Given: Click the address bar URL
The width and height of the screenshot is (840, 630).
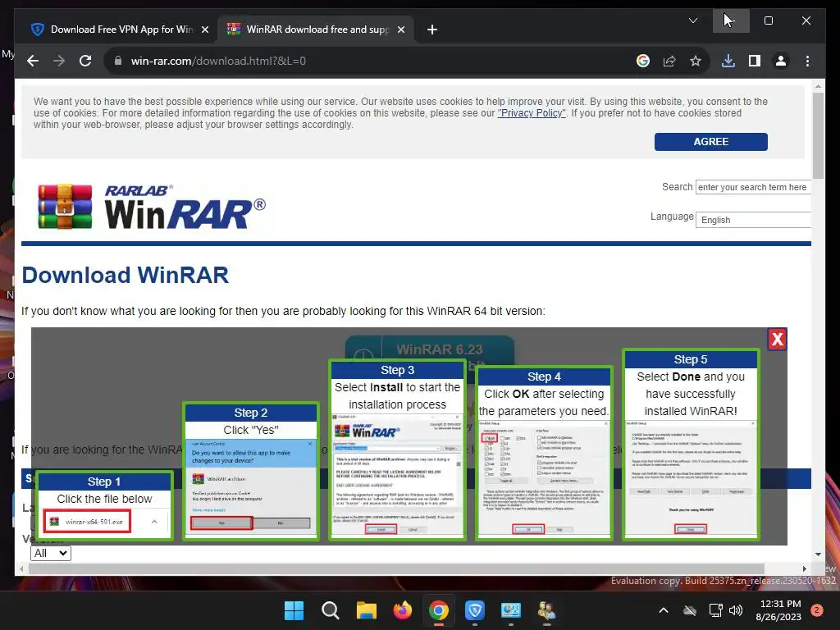Looking at the screenshot, I should point(218,61).
